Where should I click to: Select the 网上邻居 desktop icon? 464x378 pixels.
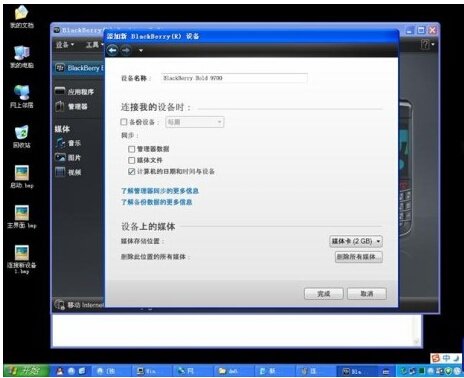tap(22, 97)
